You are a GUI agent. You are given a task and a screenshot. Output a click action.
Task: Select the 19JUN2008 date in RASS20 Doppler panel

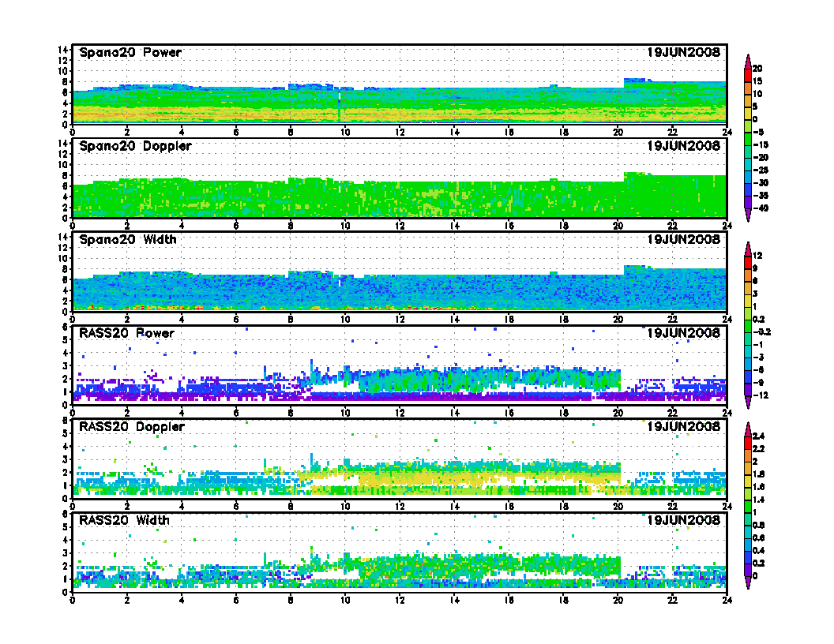coord(683,427)
